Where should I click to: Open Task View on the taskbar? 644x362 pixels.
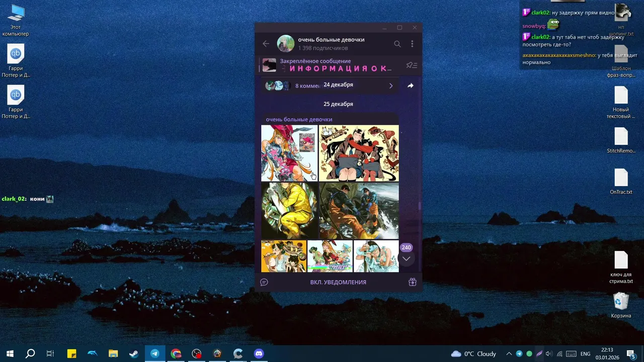point(50,353)
